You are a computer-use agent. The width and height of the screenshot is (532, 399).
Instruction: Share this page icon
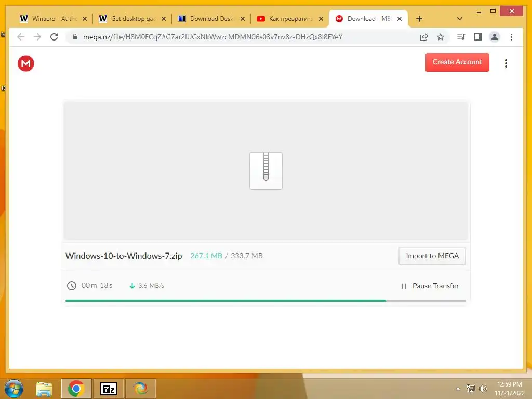pyautogui.click(x=424, y=37)
